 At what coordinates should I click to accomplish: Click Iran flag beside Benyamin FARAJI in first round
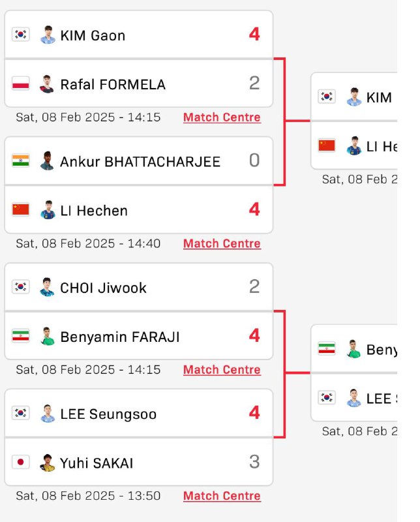tap(21, 335)
